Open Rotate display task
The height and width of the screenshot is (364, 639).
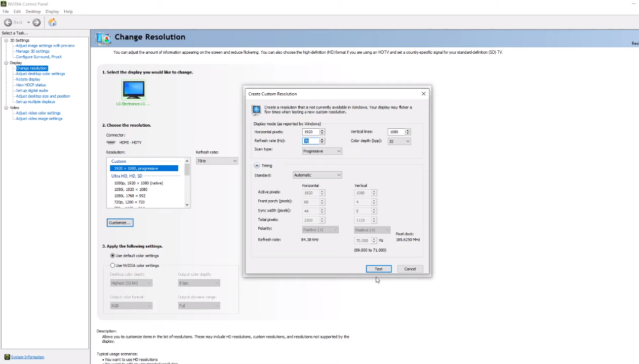click(x=28, y=79)
